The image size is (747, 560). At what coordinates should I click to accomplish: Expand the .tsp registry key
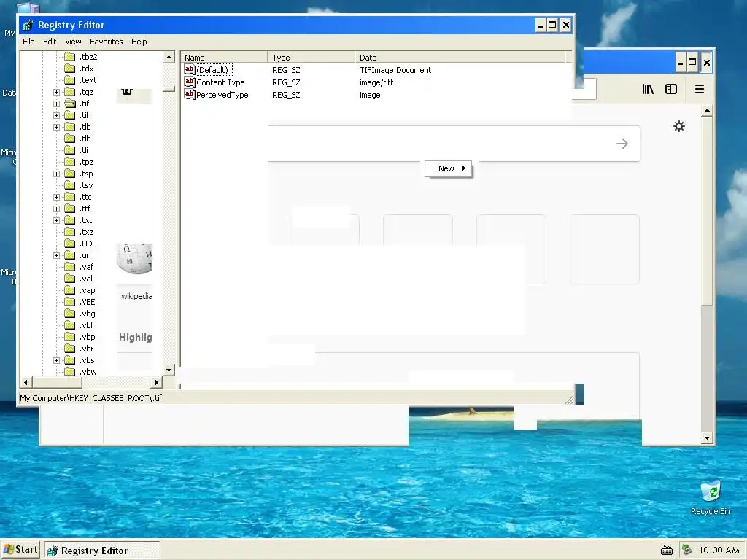(56, 174)
